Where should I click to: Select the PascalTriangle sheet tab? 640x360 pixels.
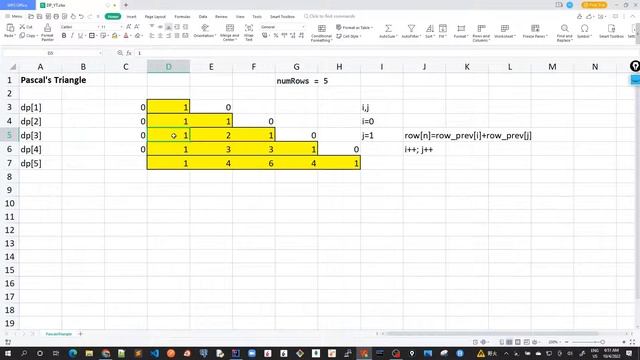point(59,334)
